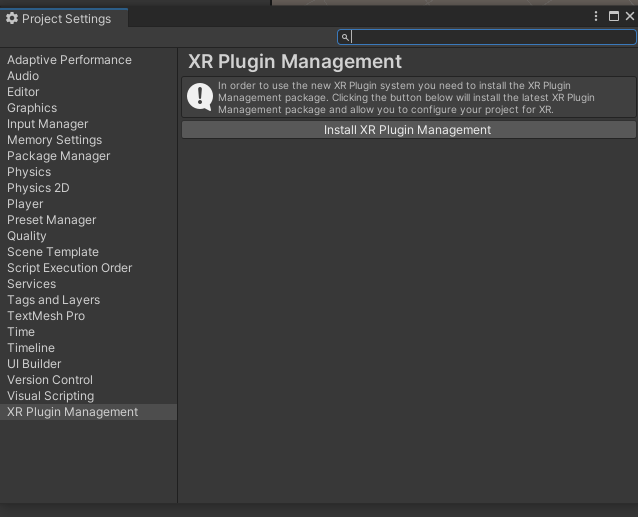Click the search magnifier icon
The height and width of the screenshot is (517, 638).
point(345,37)
